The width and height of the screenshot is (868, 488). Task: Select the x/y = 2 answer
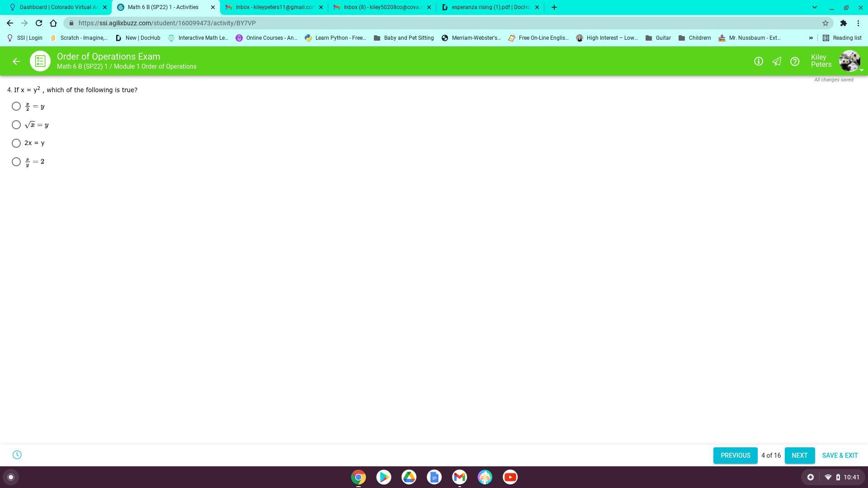(x=16, y=162)
